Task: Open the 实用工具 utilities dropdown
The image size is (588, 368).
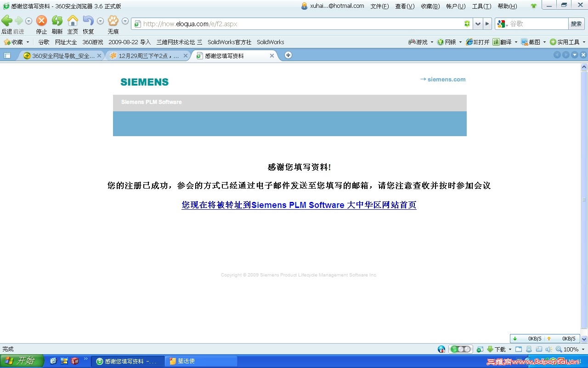Action: click(568, 42)
